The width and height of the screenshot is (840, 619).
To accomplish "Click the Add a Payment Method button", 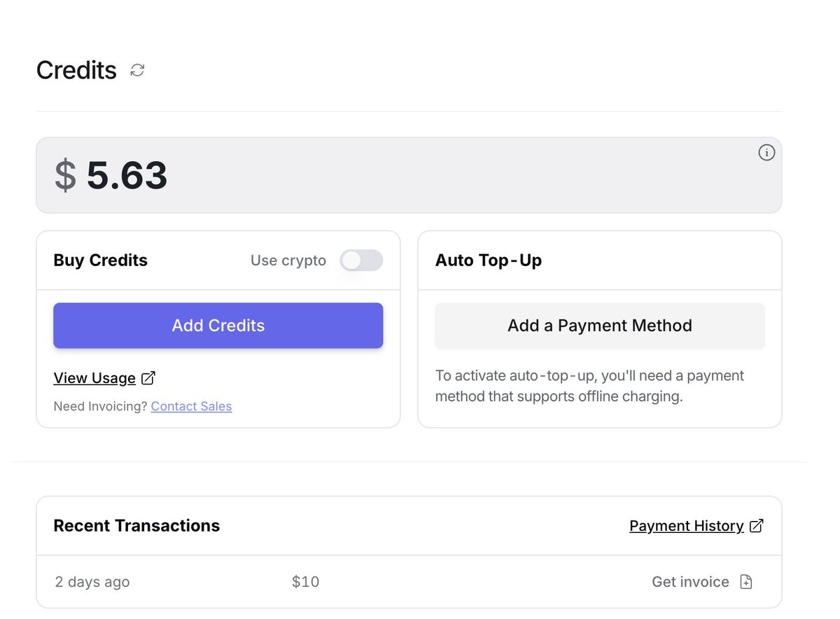I will (x=600, y=326).
